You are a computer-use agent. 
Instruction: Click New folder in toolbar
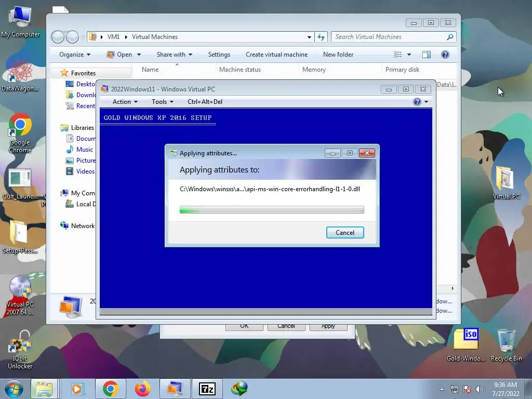point(338,55)
